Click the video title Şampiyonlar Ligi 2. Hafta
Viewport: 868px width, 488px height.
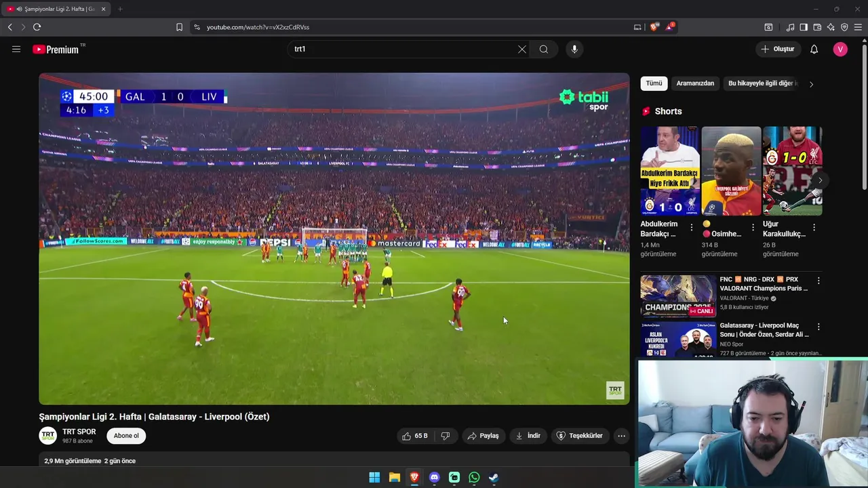pos(154,417)
